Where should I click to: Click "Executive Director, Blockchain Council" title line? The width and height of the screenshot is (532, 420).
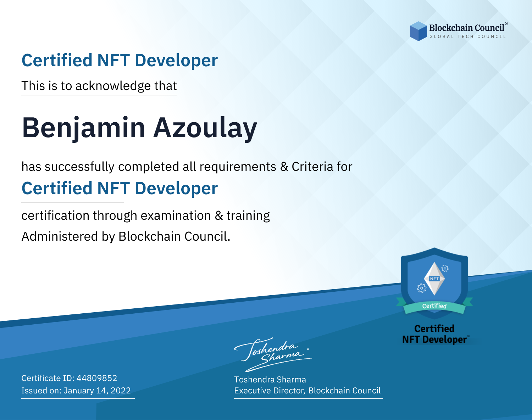click(x=307, y=391)
